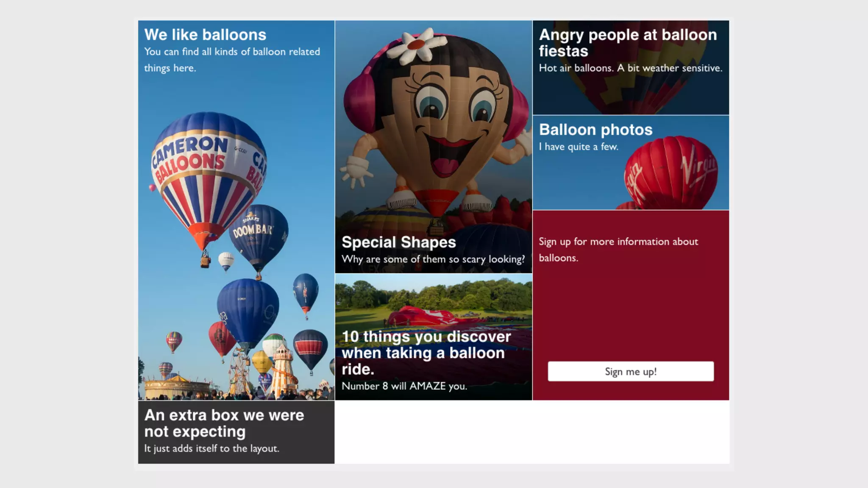Screen dimensions: 868x488
Task: Select the 'Special Shapes' heading
Action: tap(398, 242)
